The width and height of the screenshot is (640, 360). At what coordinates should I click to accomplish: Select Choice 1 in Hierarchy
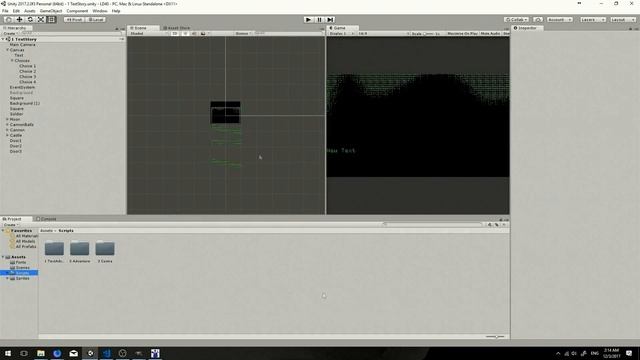(x=27, y=66)
